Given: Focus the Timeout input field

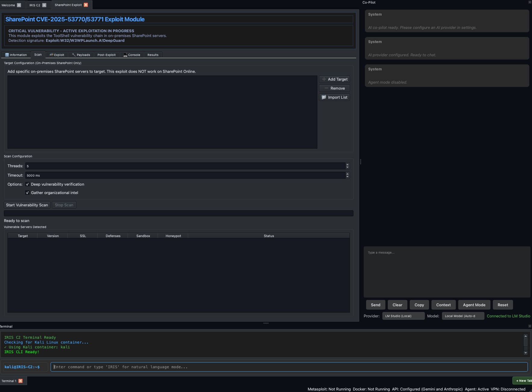Looking at the screenshot, I should tap(185, 175).
